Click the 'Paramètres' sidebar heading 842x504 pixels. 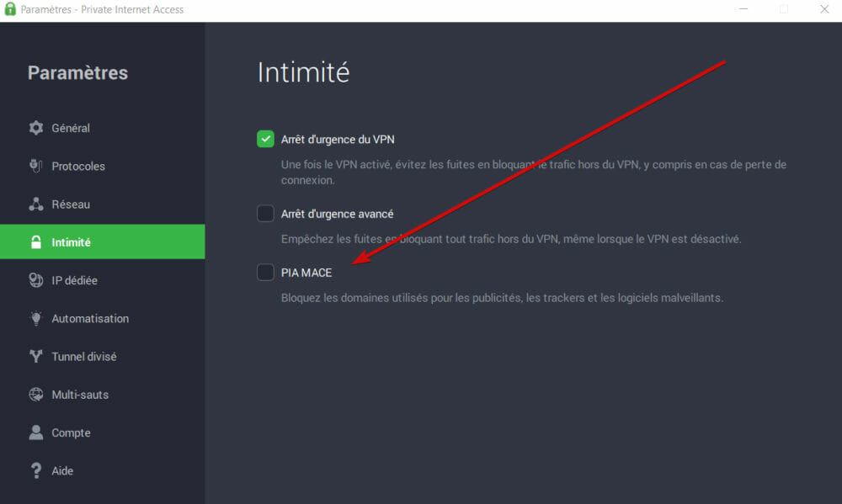(x=77, y=72)
